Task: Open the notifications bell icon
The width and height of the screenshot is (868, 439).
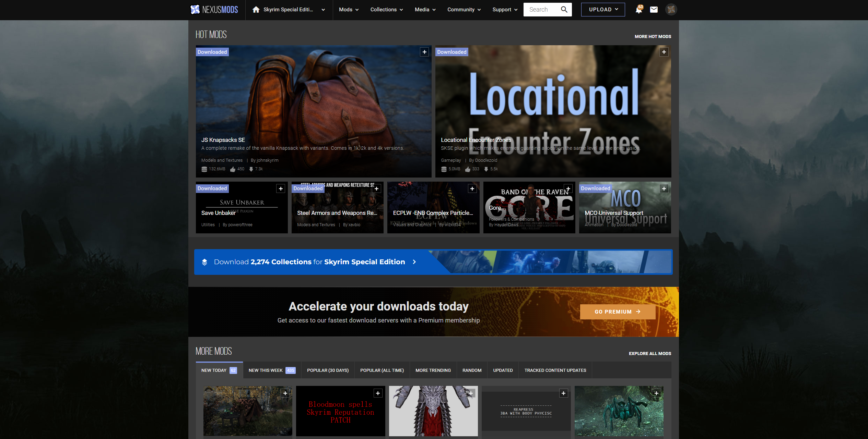Action: (638, 10)
